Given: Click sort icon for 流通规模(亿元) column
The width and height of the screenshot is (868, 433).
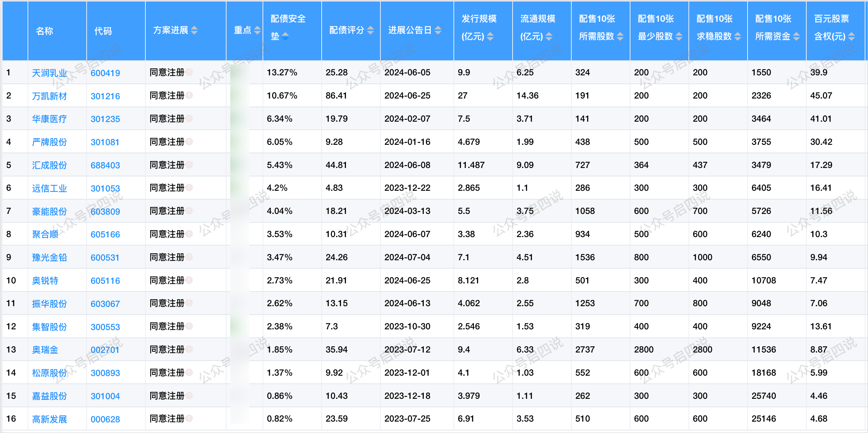Looking at the screenshot, I should (x=549, y=36).
